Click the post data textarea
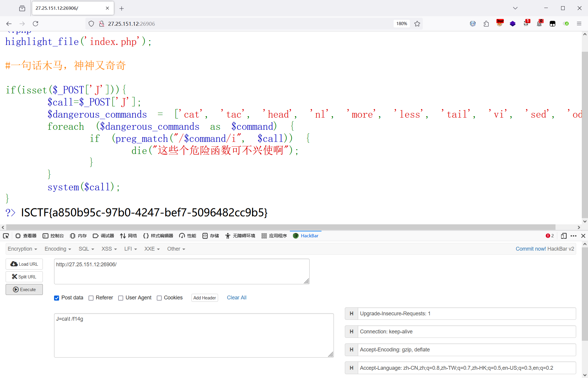This screenshot has width=588, height=378. tap(194, 335)
